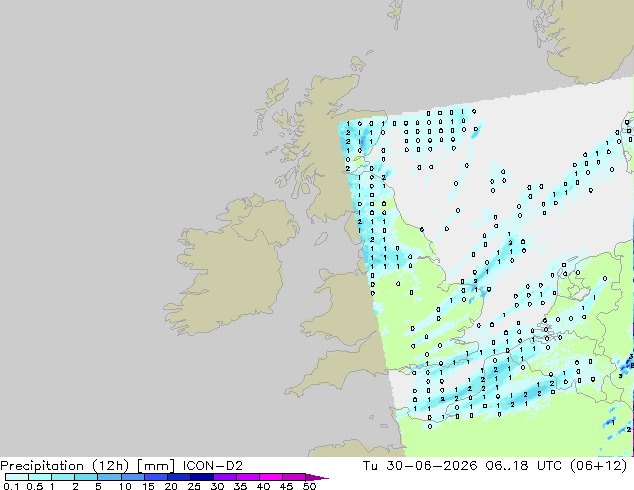Click the legend label "25"
Viewport: 634px width, 490px height.
point(194,486)
